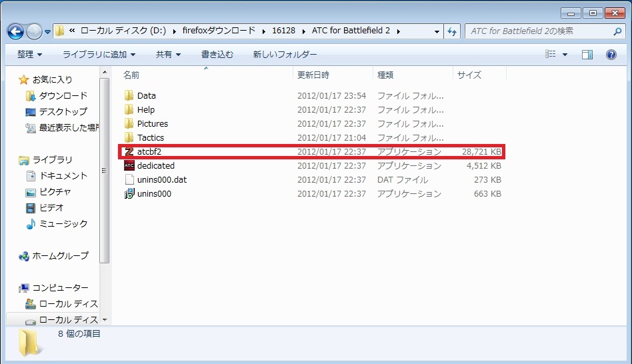Click the file name dedicated
The image size is (632, 364).
point(155,166)
